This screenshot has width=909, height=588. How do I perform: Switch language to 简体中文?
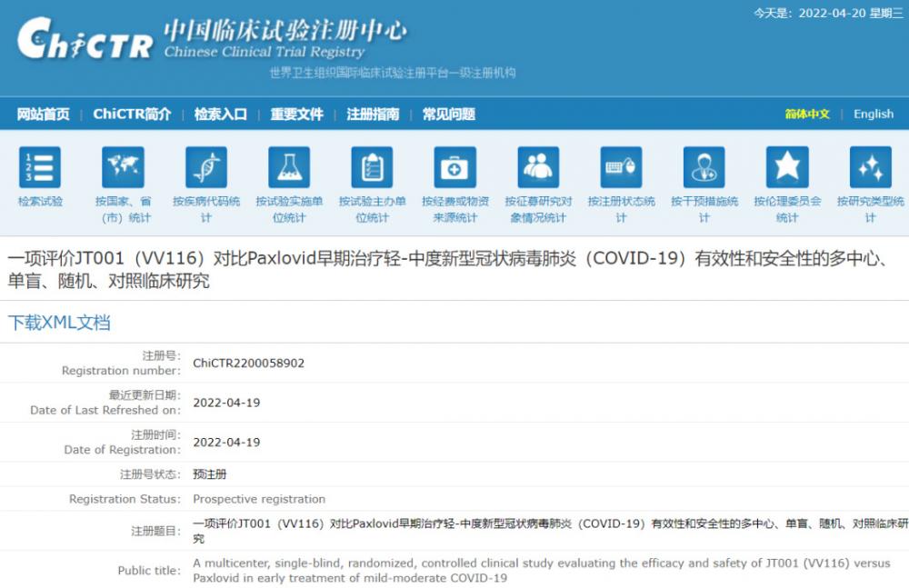[x=807, y=115]
